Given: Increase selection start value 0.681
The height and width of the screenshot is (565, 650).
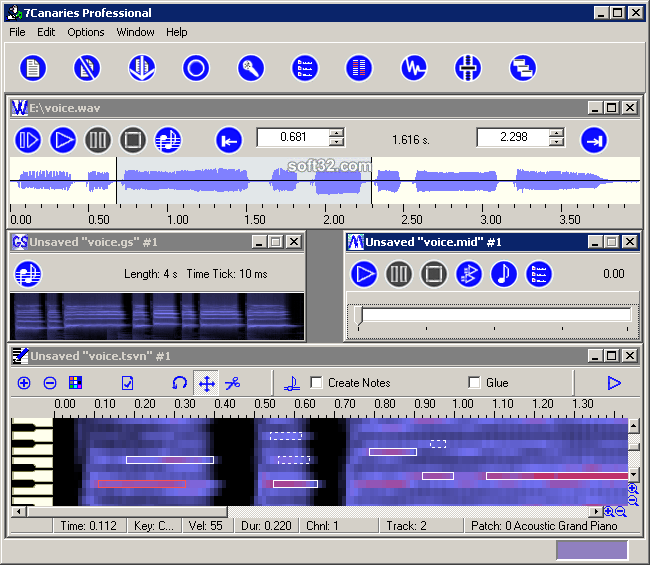Looking at the screenshot, I should coord(337,133).
